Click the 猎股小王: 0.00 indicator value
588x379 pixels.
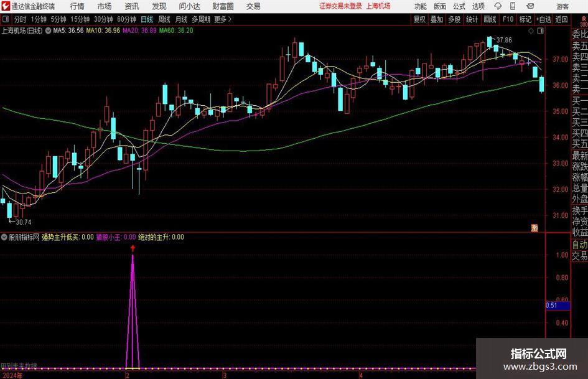coord(116,237)
